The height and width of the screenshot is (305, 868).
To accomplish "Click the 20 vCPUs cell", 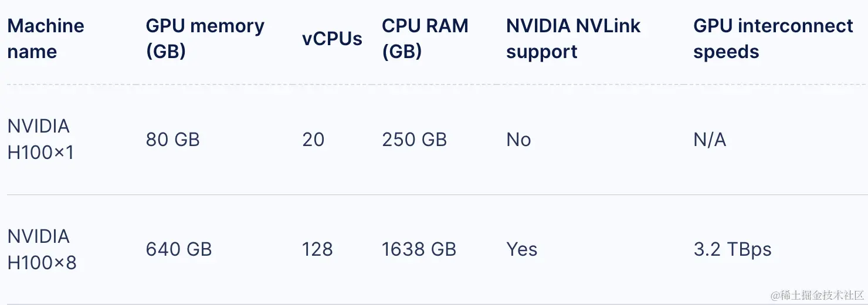I will 313,140.
